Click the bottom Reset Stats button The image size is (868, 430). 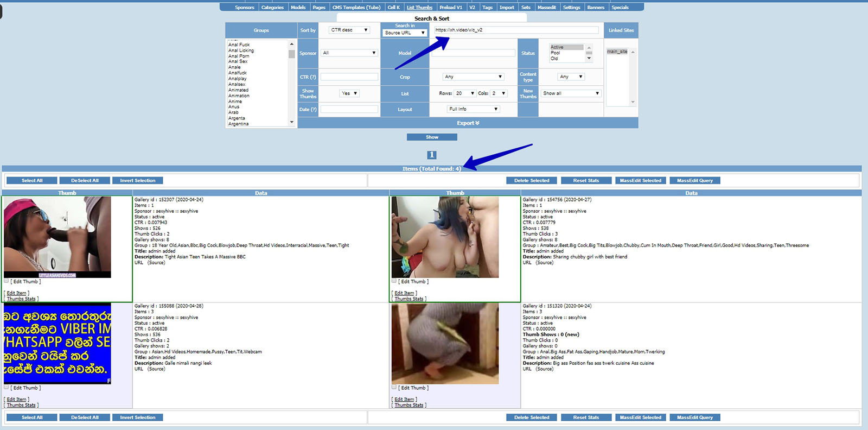[x=586, y=418]
